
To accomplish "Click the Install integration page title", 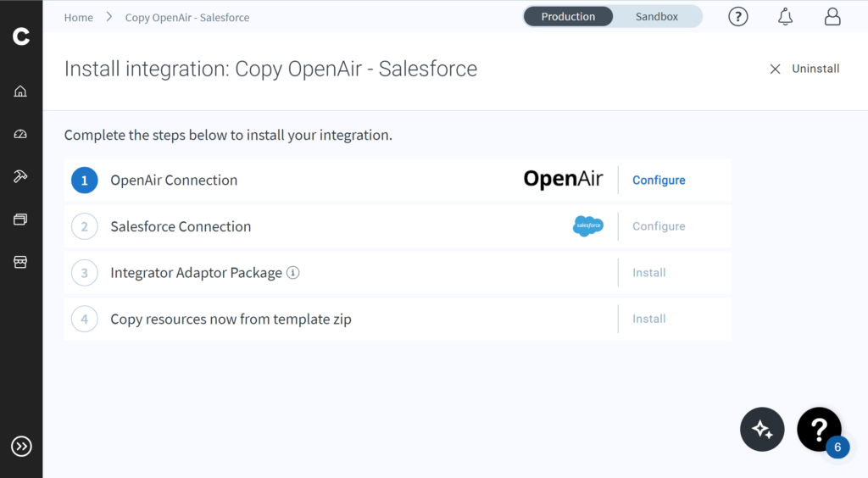I will click(270, 69).
